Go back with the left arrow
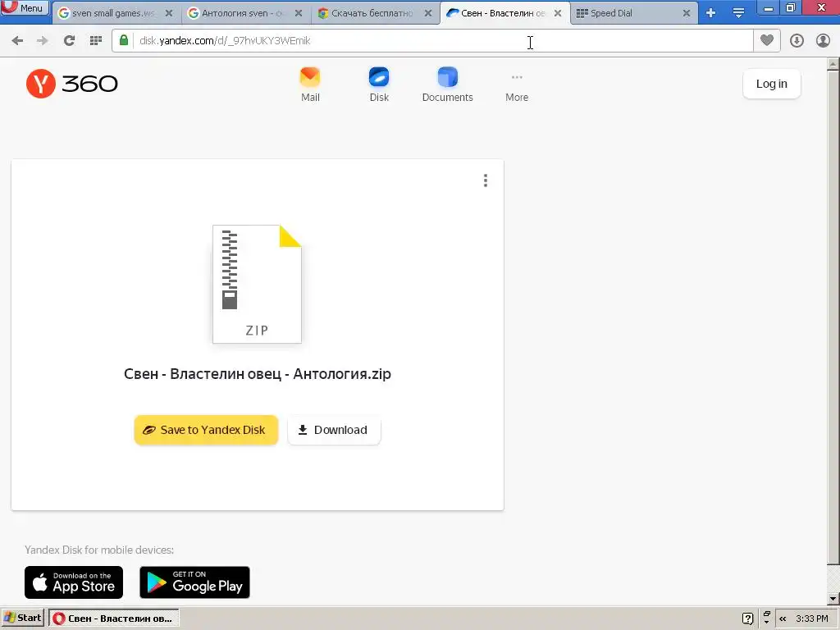The image size is (840, 630). coord(17,41)
